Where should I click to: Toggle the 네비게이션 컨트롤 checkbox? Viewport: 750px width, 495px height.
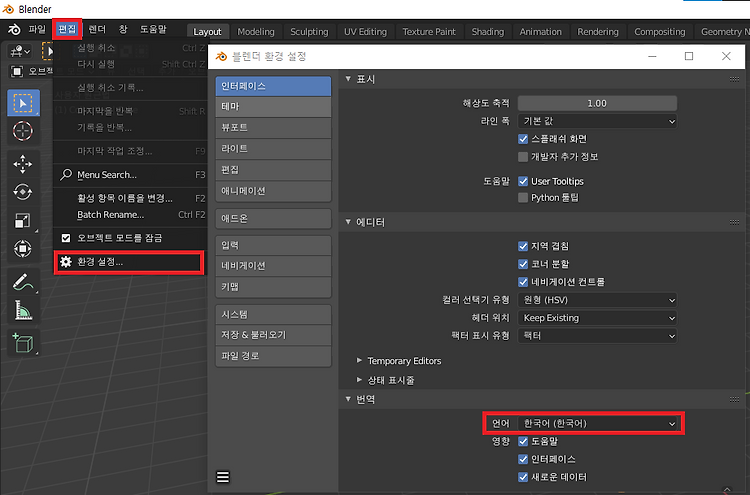point(523,282)
